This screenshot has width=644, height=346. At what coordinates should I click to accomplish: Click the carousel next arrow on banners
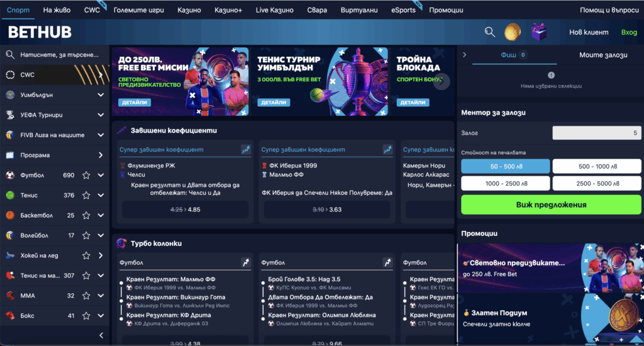coord(442,81)
